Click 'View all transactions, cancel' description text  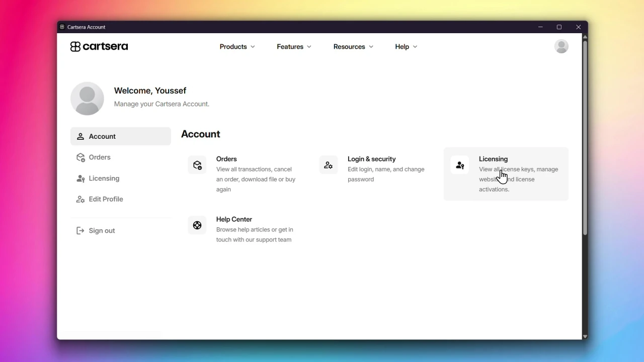(254, 169)
